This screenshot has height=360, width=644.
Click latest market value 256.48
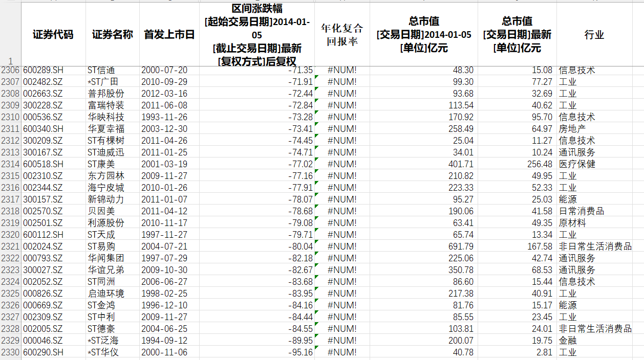540,164
